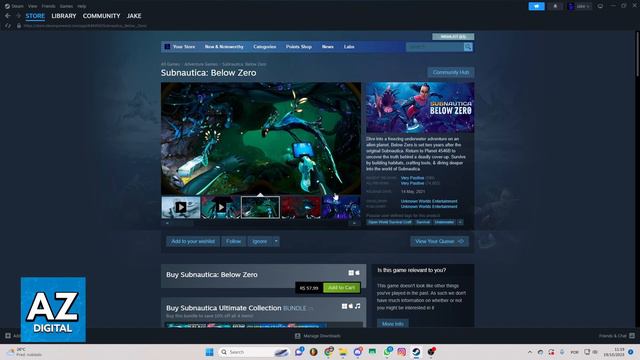Open File Explorer from the taskbar
This screenshot has height=360, width=640.
(343, 352)
